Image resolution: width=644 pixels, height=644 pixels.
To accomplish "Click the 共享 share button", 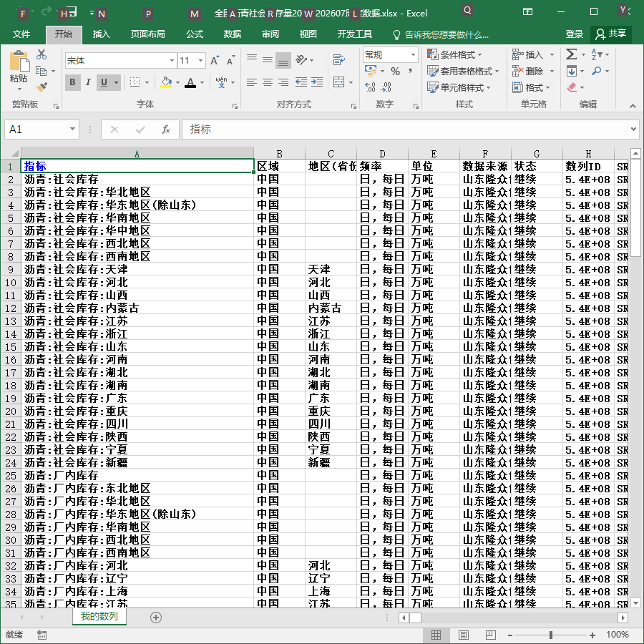I will [611, 34].
